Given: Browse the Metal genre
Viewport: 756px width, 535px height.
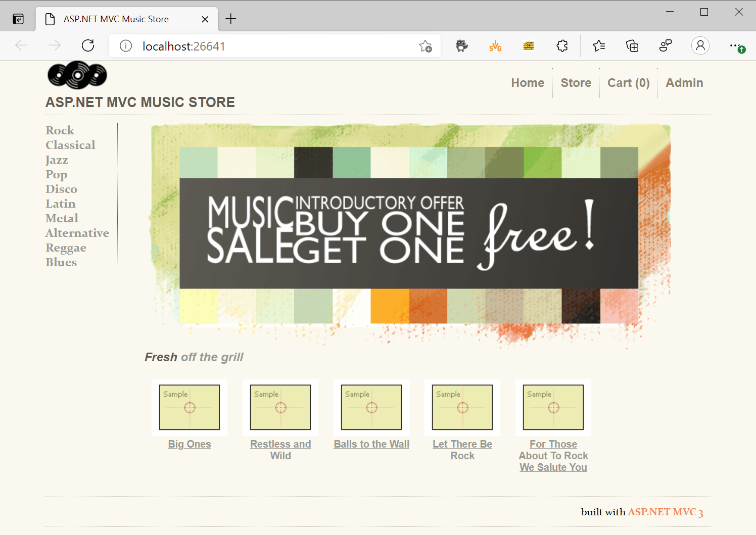Looking at the screenshot, I should [62, 218].
